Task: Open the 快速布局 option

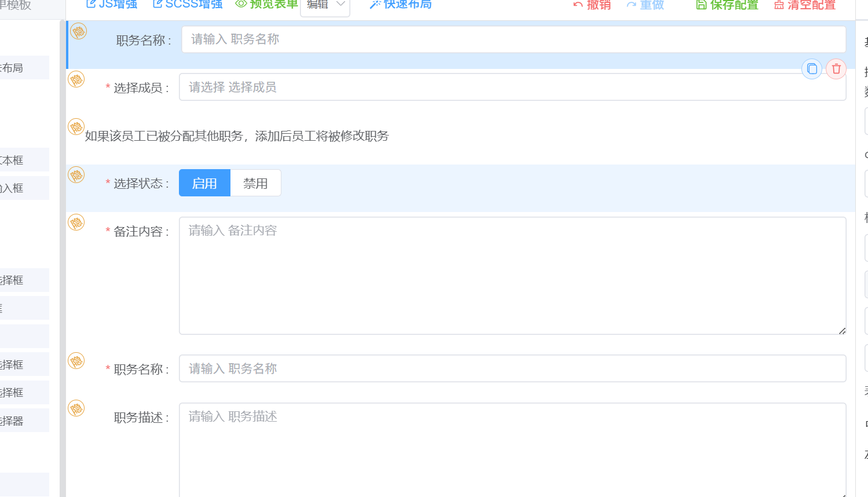Action: click(401, 5)
